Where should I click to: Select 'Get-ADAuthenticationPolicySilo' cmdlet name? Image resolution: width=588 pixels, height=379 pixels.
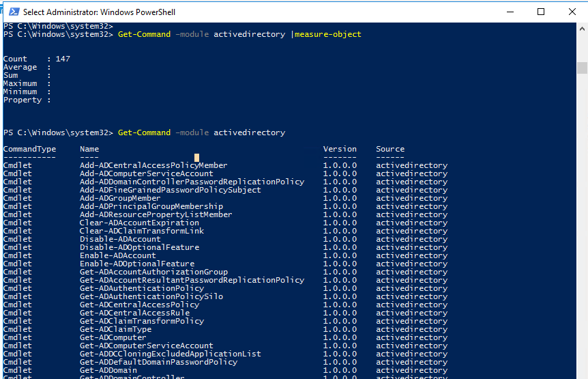151,297
